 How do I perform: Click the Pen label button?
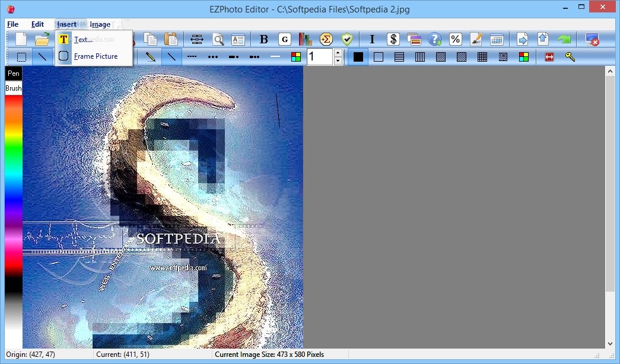point(14,73)
